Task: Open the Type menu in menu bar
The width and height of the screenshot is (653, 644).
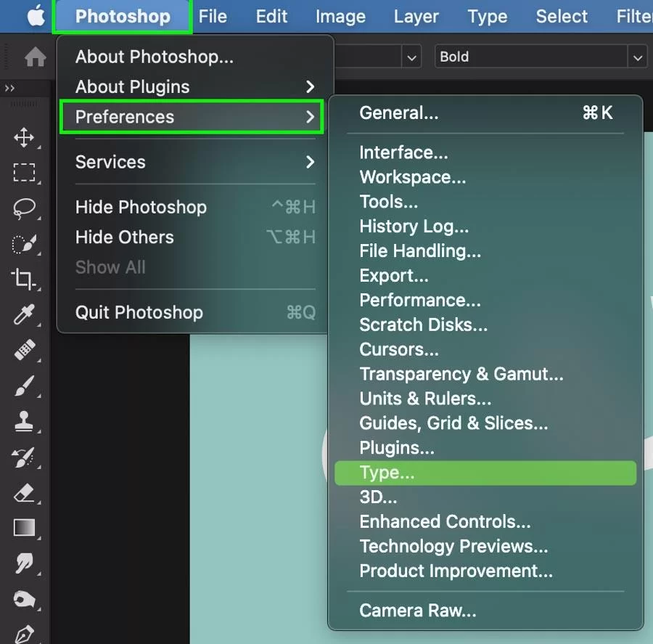Action: (488, 17)
